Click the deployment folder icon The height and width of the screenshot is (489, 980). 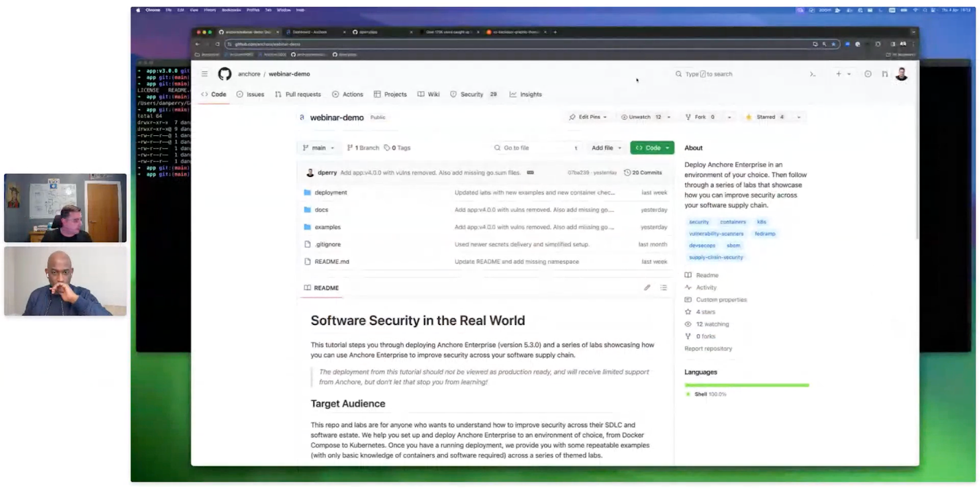pos(307,192)
